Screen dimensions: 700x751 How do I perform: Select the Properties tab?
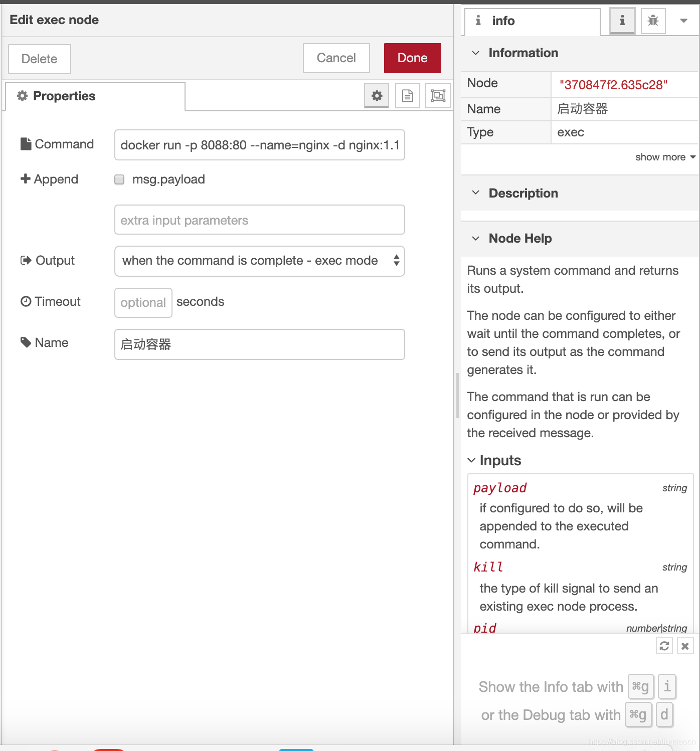[95, 96]
